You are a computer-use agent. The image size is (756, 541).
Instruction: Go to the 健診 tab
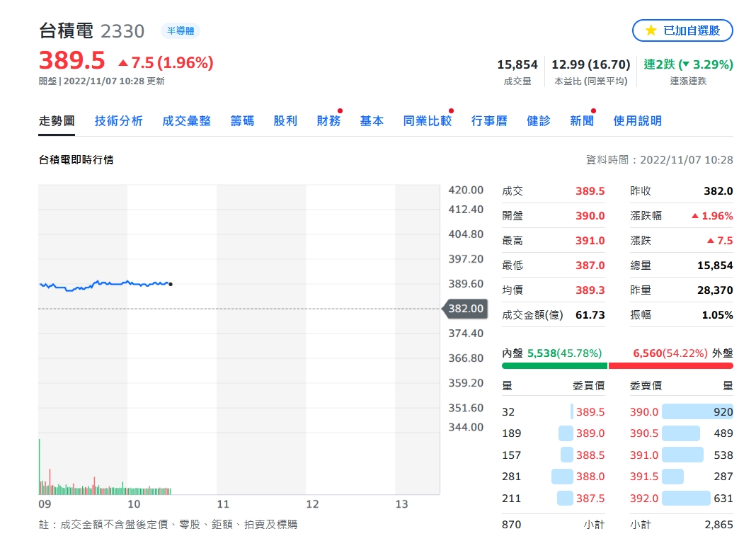(x=539, y=121)
